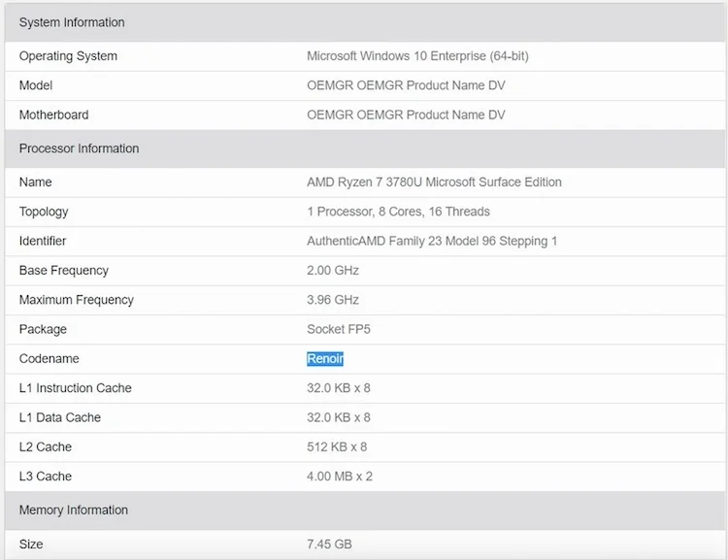The image size is (728, 560).
Task: Click the Model value 'OEMGR OEMGR Product Name DV'
Action: click(x=406, y=85)
